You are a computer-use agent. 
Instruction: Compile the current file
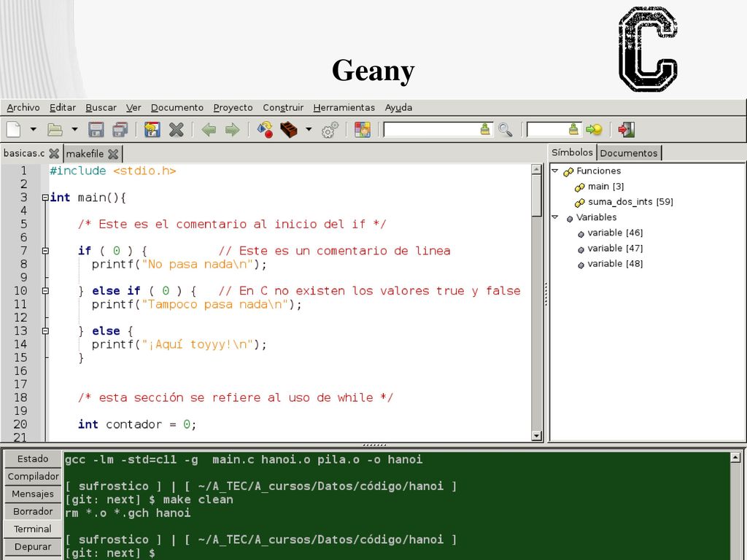coord(265,129)
